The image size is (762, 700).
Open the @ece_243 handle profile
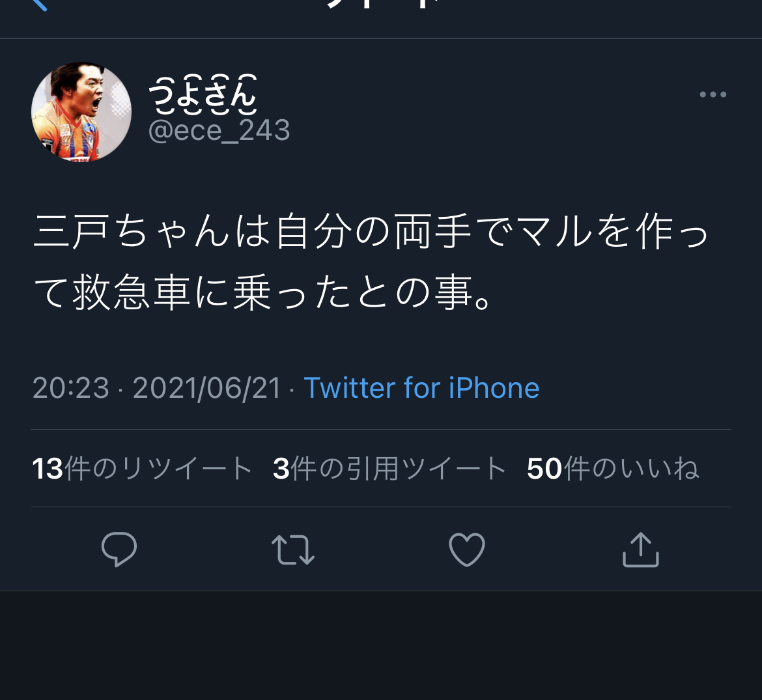[219, 131]
